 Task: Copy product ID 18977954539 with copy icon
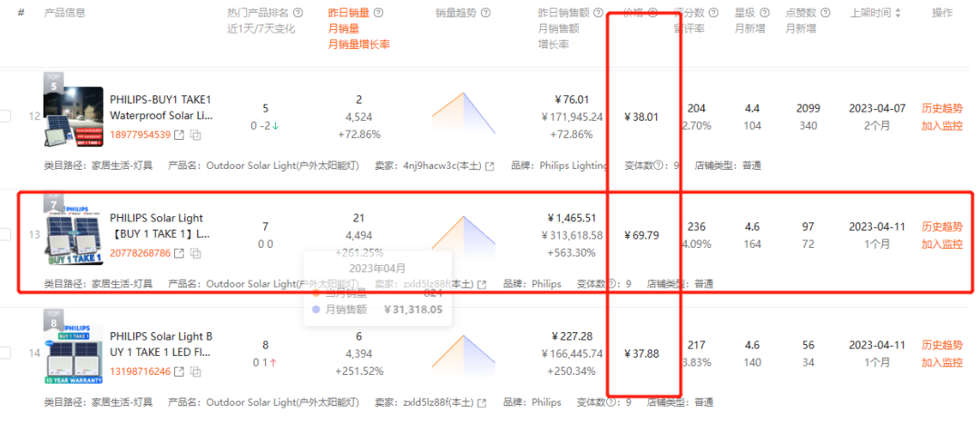coord(196,135)
